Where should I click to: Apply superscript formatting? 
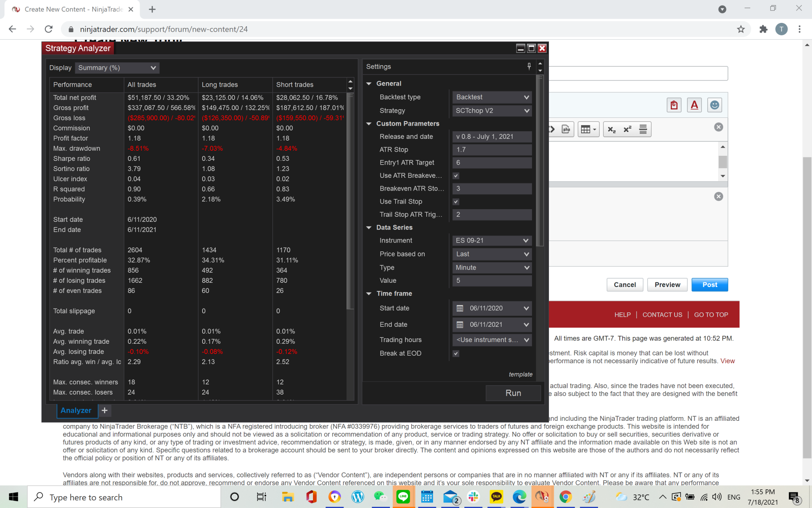pos(627,129)
